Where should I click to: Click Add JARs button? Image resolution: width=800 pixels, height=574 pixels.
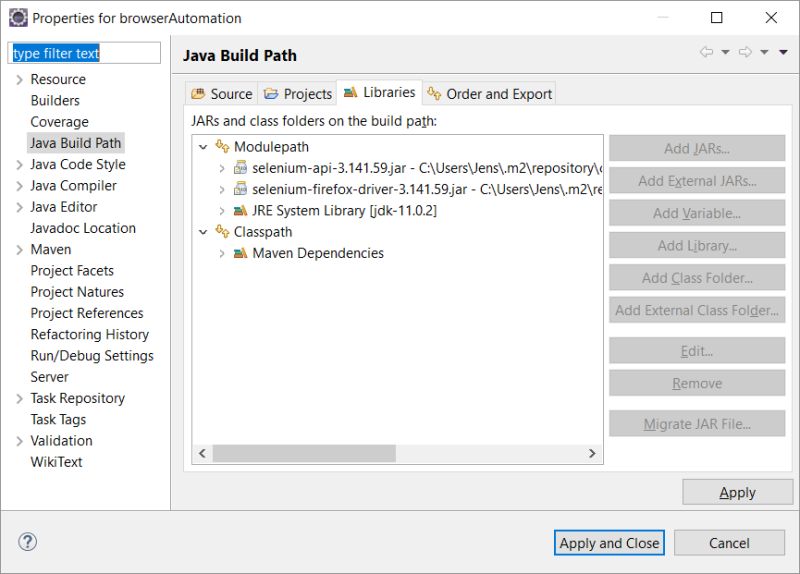point(697,148)
